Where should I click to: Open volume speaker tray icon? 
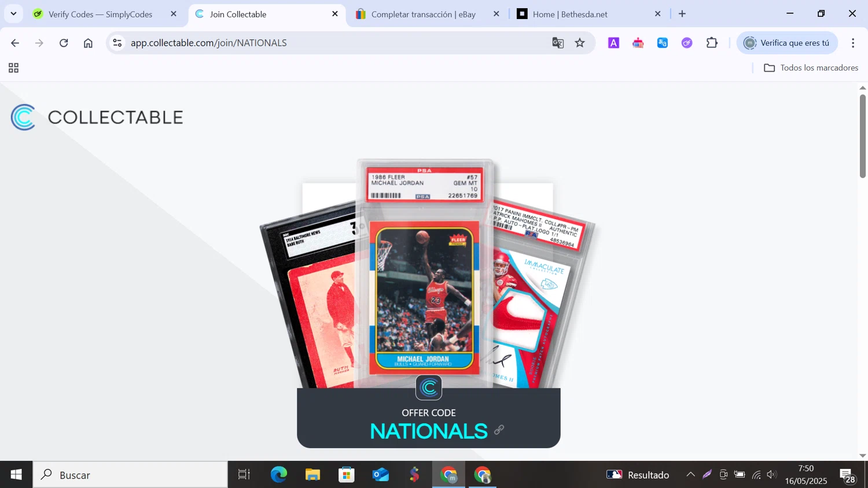(771, 475)
